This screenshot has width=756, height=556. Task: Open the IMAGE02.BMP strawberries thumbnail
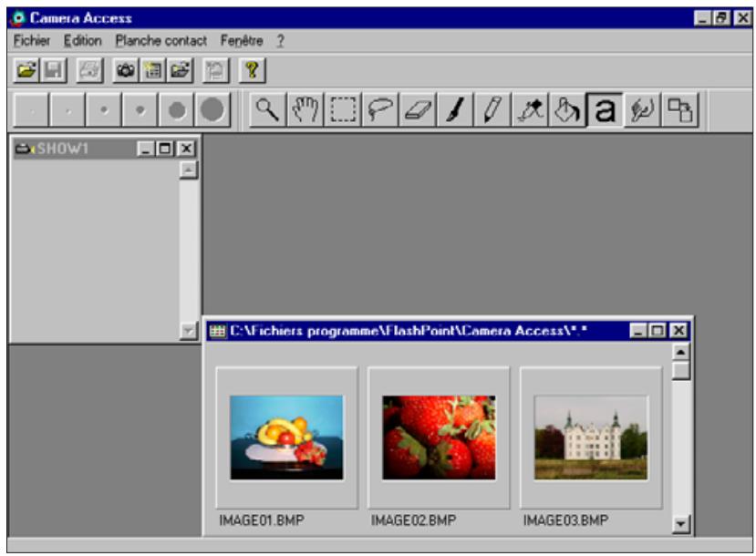point(439,438)
